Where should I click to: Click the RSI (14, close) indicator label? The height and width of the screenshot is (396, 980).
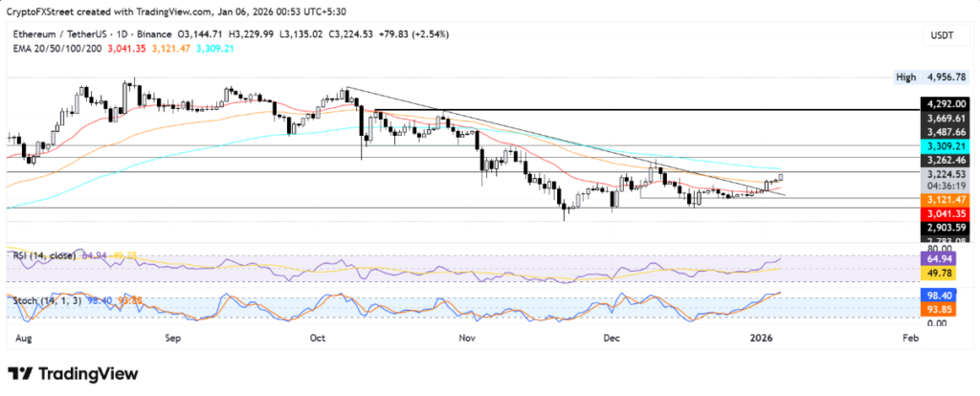(x=44, y=255)
